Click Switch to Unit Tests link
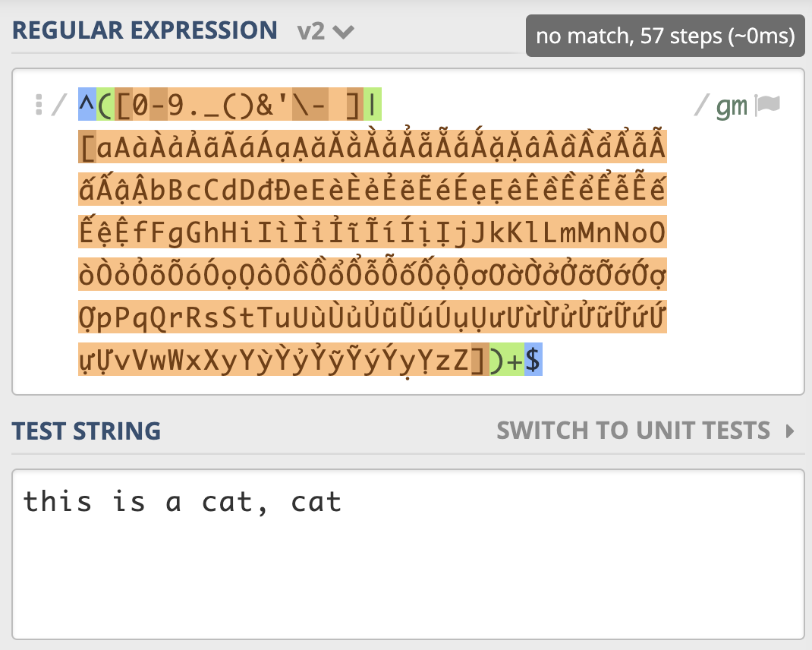This screenshot has width=812, height=650. coord(634,431)
